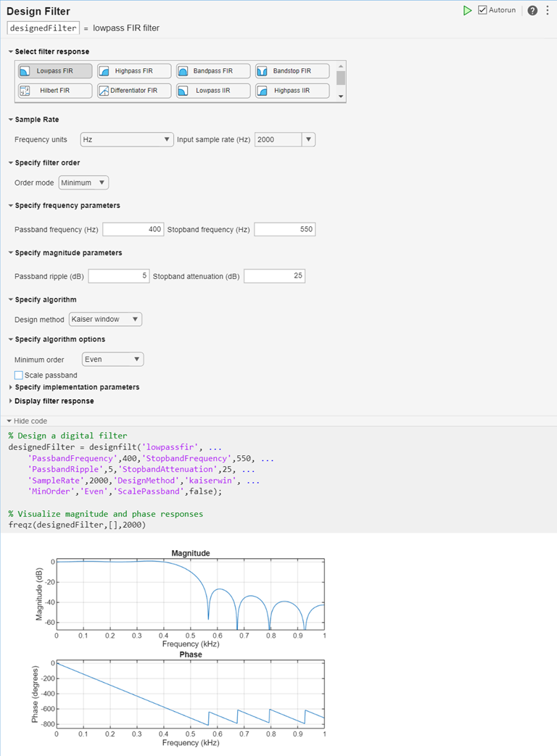Viewport: 557px width, 756px height.
Task: Choose the Lowpass IIR filter type
Action: [x=213, y=90]
